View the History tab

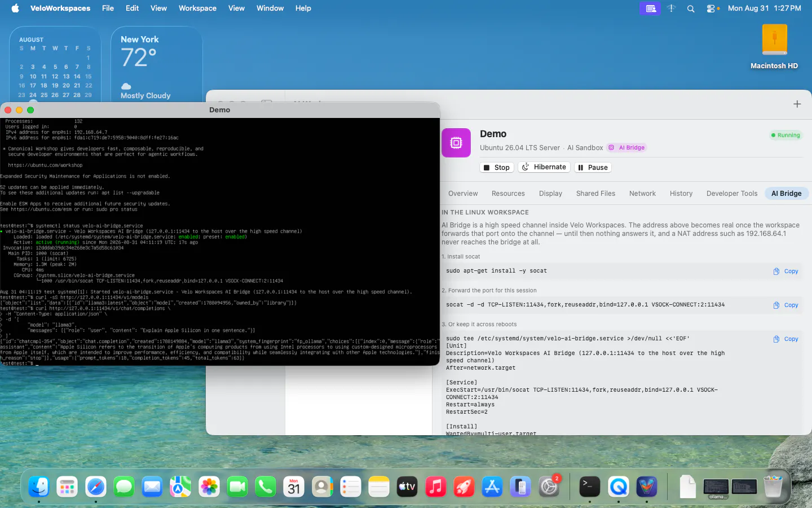point(681,194)
